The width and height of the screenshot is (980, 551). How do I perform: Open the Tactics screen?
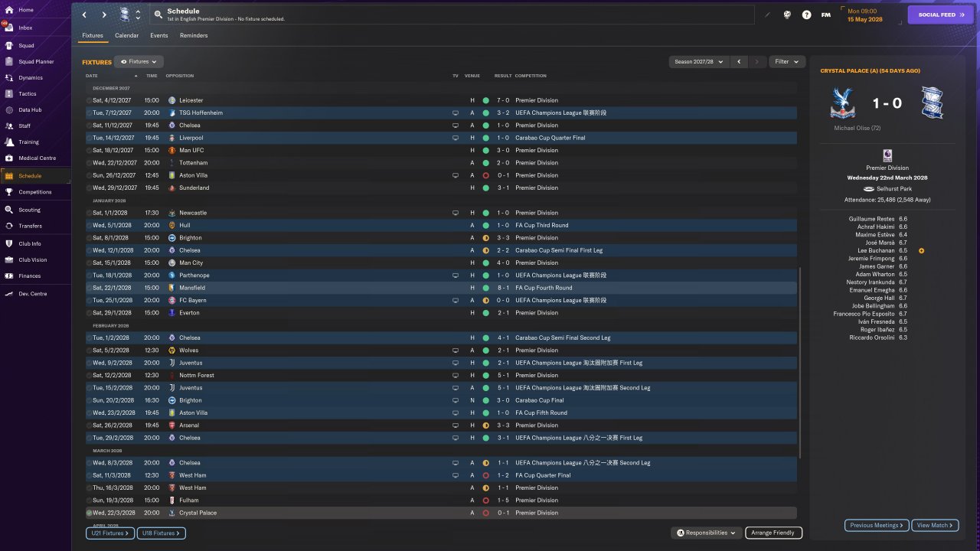point(28,93)
